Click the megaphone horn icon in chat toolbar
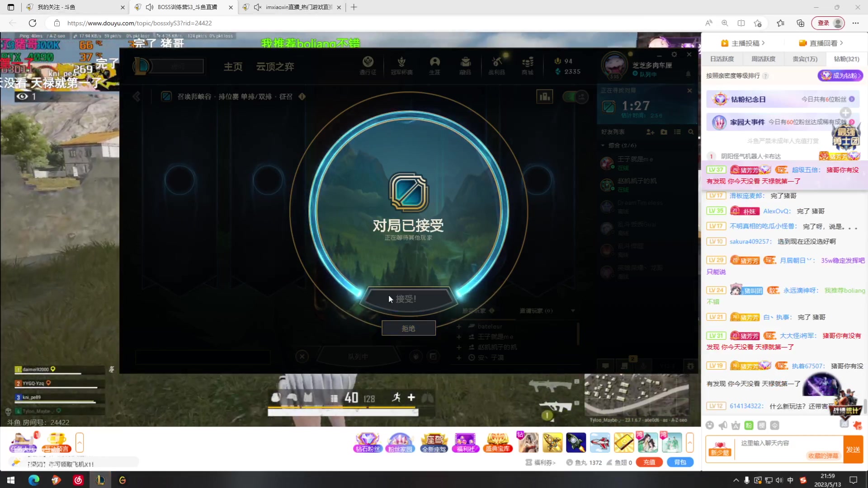This screenshot has width=868, height=488. [x=723, y=425]
